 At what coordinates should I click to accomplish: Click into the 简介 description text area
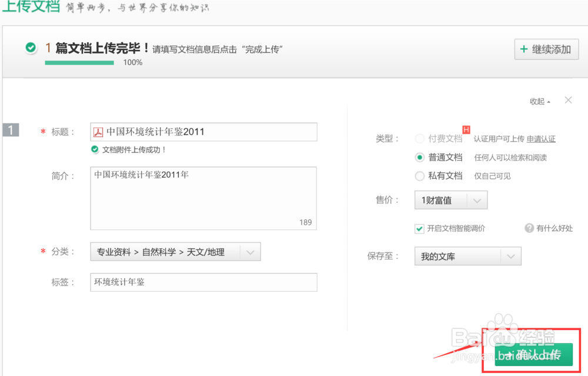point(203,198)
